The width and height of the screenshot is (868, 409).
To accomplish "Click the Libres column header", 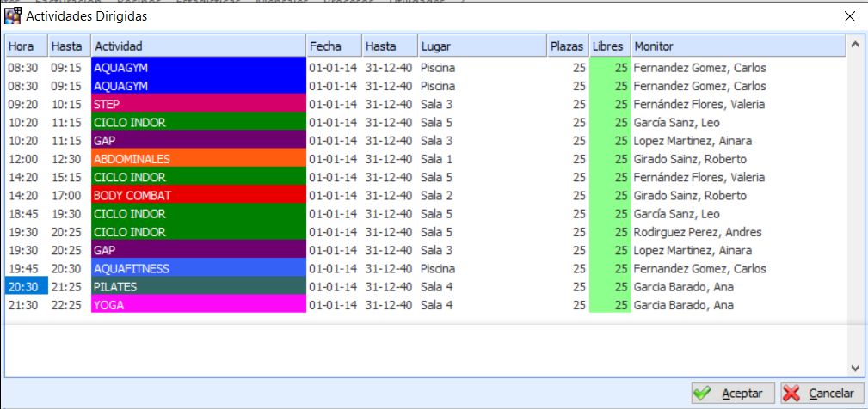I will pos(610,46).
